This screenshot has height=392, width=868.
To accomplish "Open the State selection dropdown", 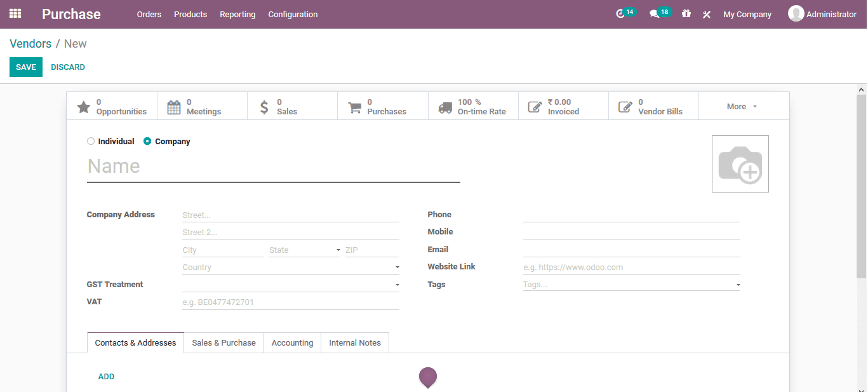I will tap(338, 250).
